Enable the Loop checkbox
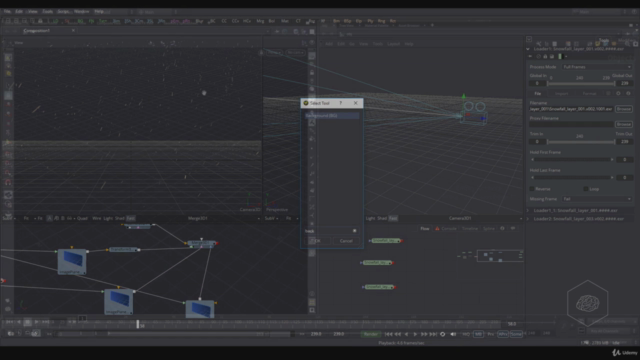 [586, 189]
